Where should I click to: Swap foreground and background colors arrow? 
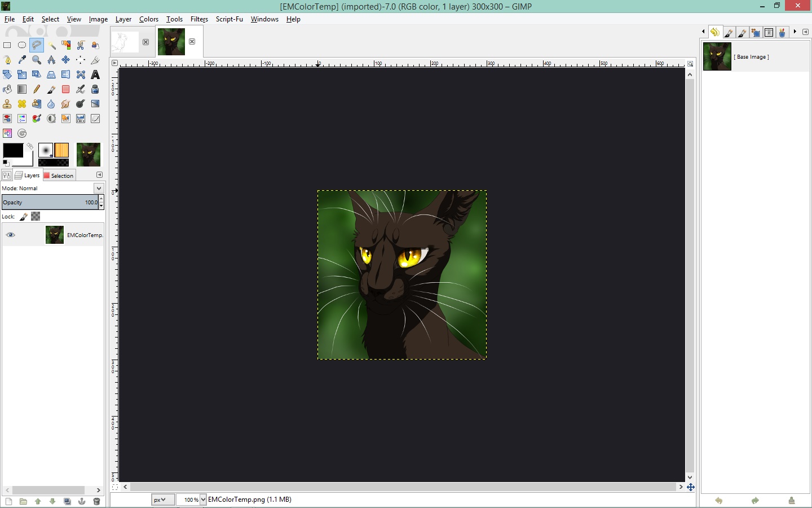30,146
